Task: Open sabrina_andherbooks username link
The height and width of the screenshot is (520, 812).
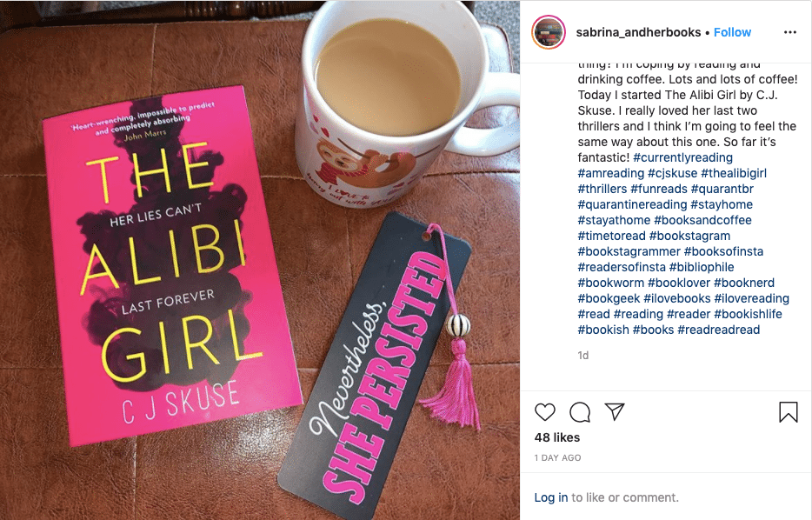Action: pos(638,32)
